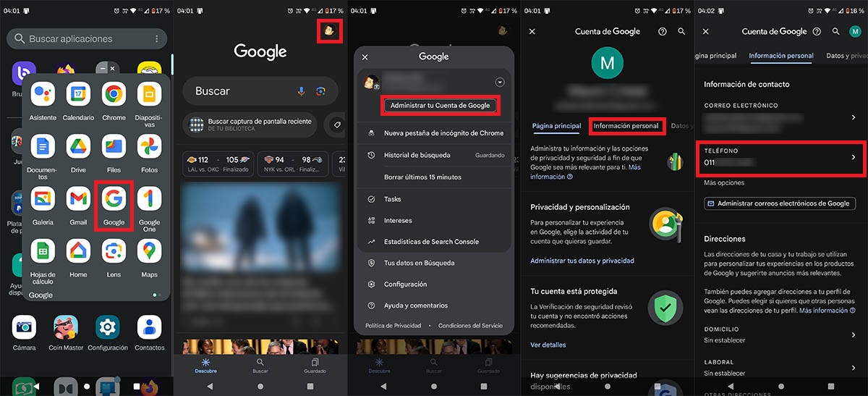Tap the Condiciones del Servicio link

pyautogui.click(x=471, y=326)
